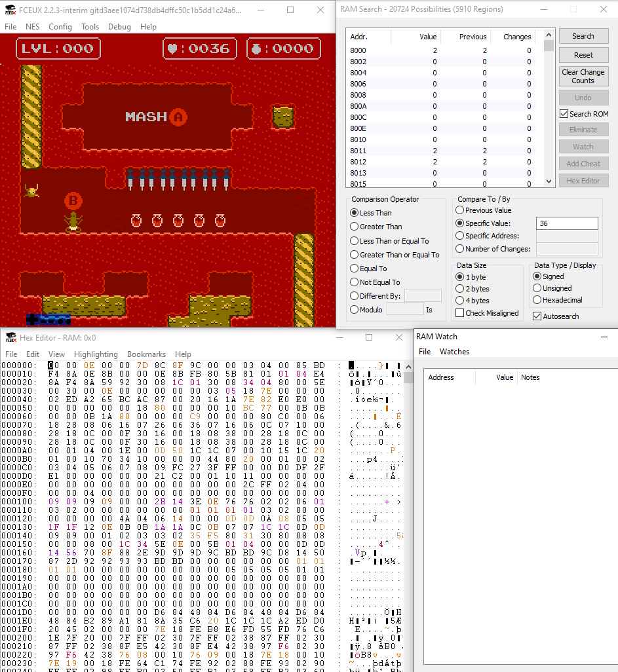618x672 pixels.
Task: Click the Notes column header in RAM Watch
Action: click(566, 377)
